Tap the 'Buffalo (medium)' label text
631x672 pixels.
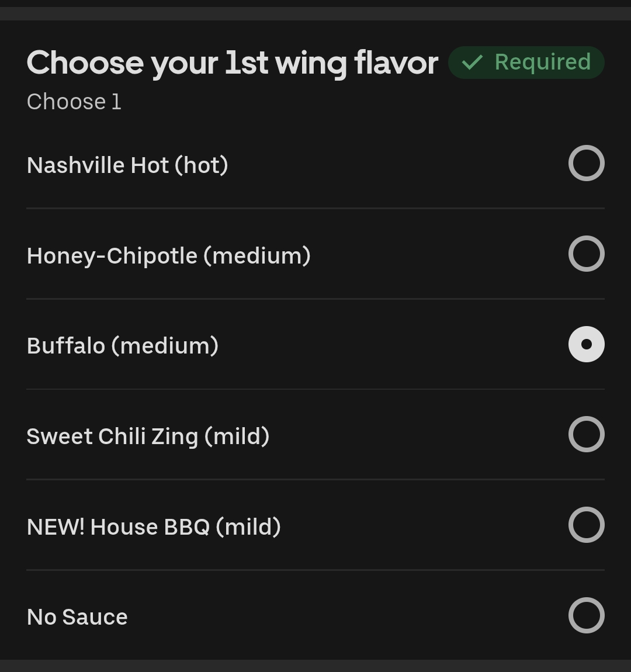click(123, 346)
